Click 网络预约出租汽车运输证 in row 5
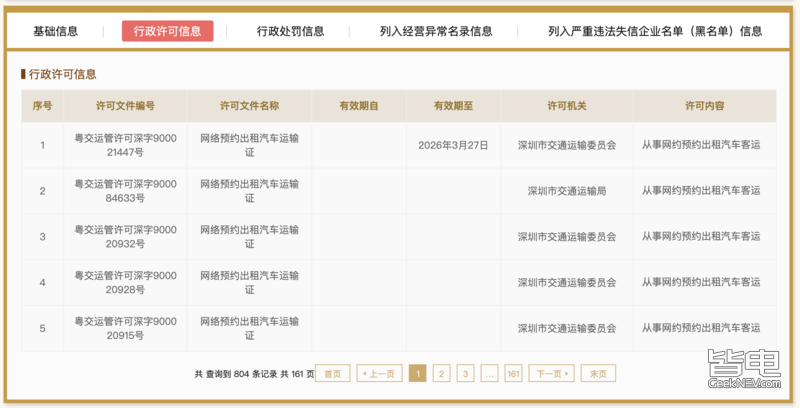 tap(249, 328)
